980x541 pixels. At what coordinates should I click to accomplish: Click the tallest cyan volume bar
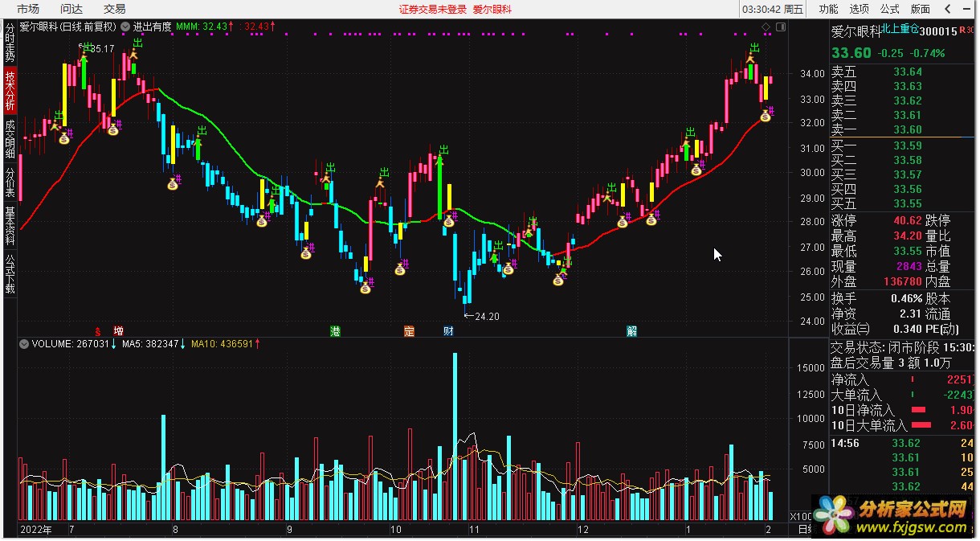(455, 436)
